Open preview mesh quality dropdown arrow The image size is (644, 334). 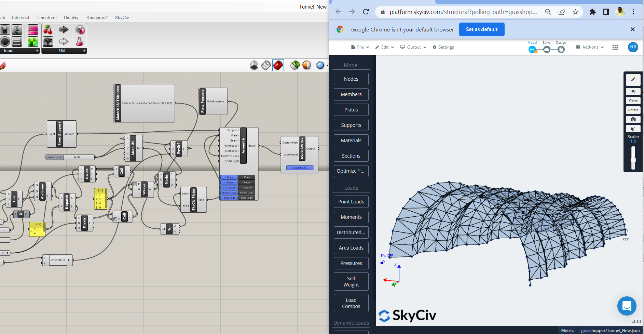tap(327, 65)
